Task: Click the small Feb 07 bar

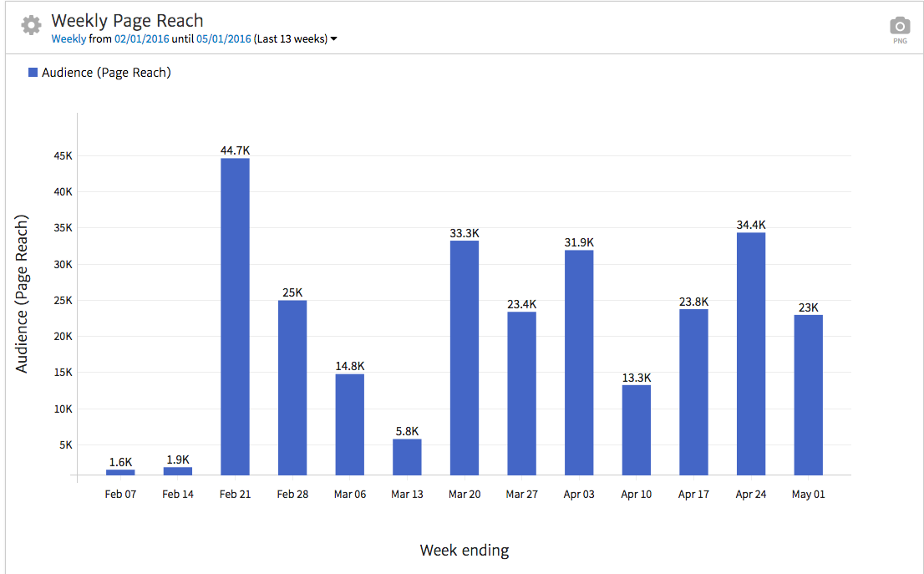Action: [120, 472]
